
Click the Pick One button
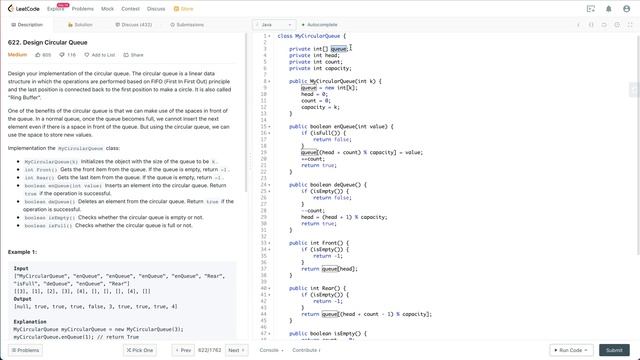point(140,350)
